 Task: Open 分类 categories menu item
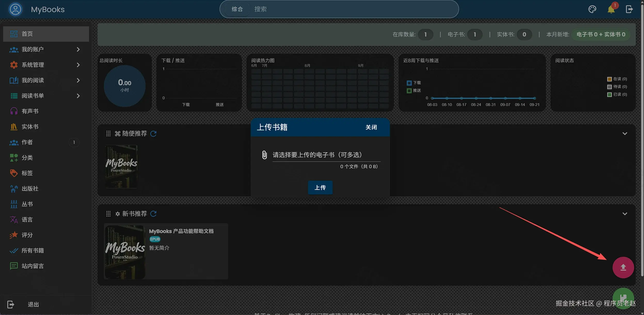pos(46,158)
